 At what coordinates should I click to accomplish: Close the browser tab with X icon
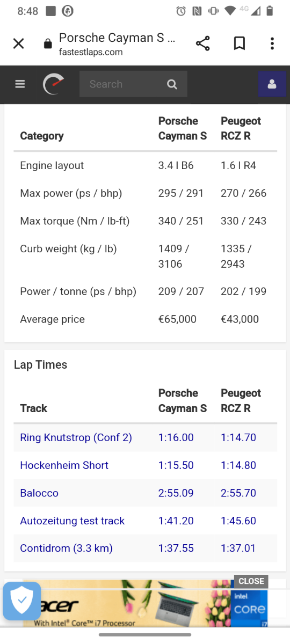pos(19,44)
